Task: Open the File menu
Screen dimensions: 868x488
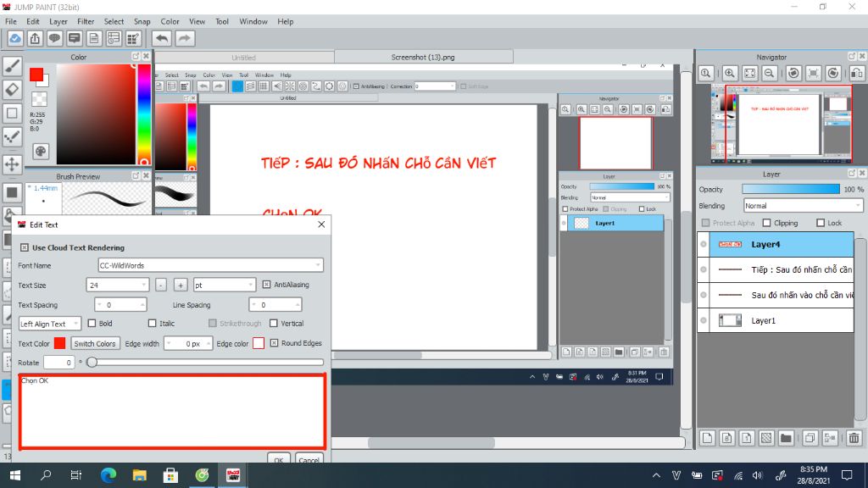Action: pos(11,21)
